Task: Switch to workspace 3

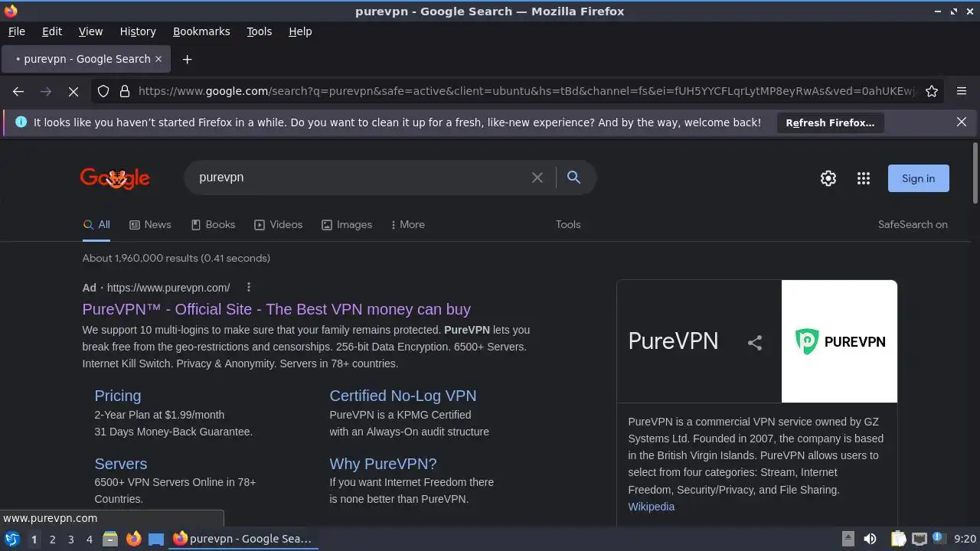Action: pos(70,540)
